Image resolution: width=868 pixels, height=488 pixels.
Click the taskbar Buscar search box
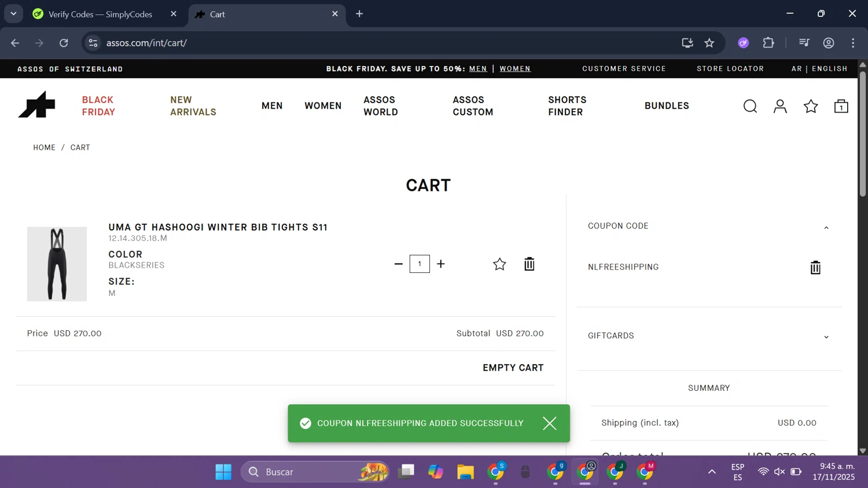tap(315, 472)
